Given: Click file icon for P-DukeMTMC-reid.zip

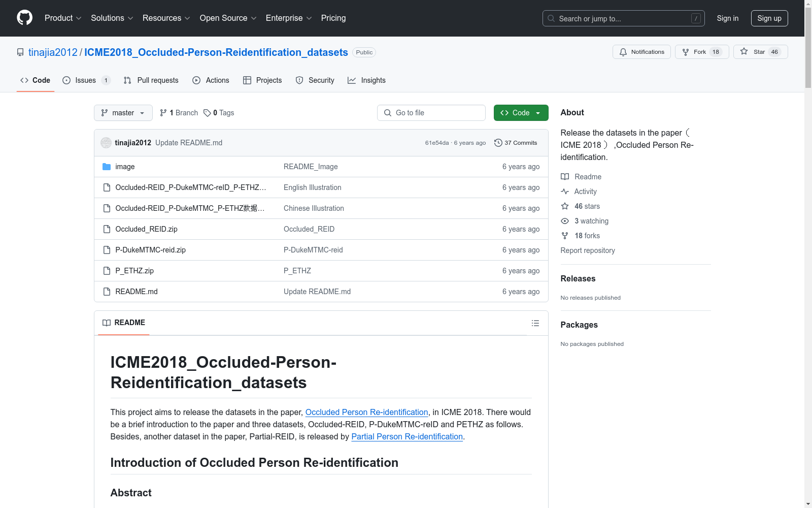Looking at the screenshot, I should click(107, 250).
